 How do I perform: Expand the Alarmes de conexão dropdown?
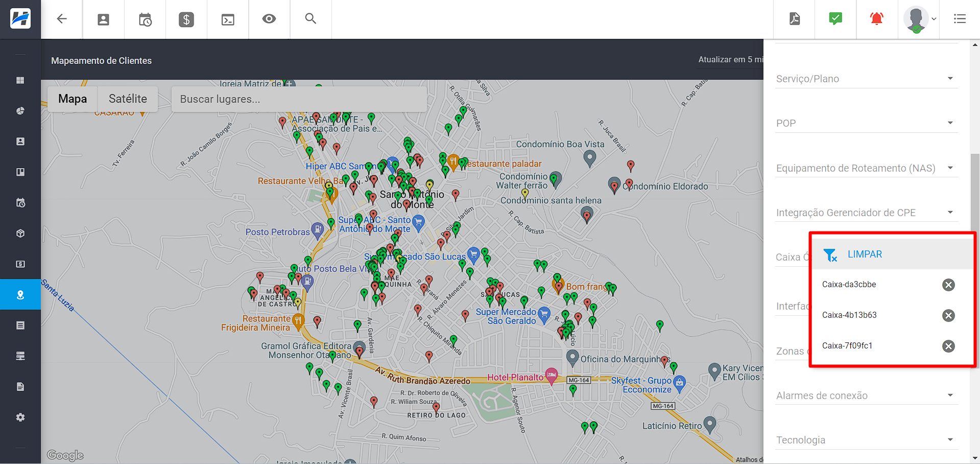pos(866,396)
